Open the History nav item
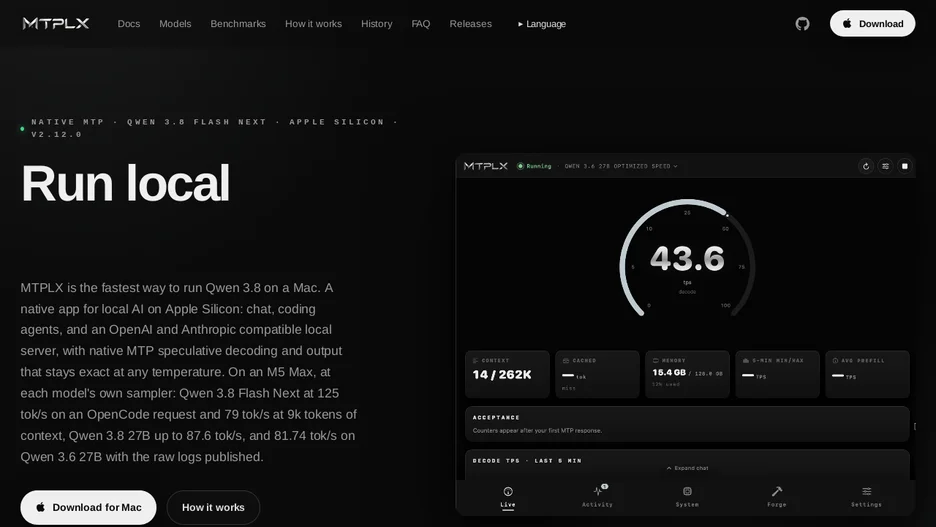The width and height of the screenshot is (936, 527). (377, 24)
